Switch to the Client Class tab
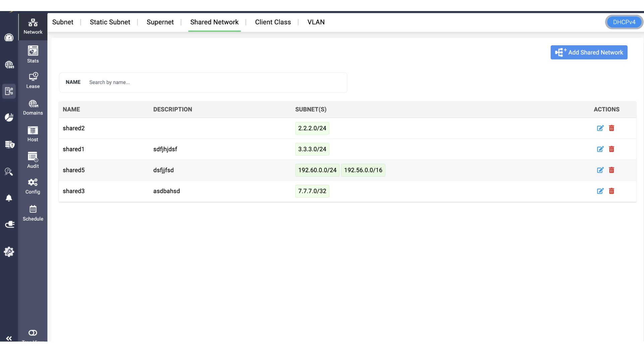This screenshot has width=644, height=362. pyautogui.click(x=273, y=22)
